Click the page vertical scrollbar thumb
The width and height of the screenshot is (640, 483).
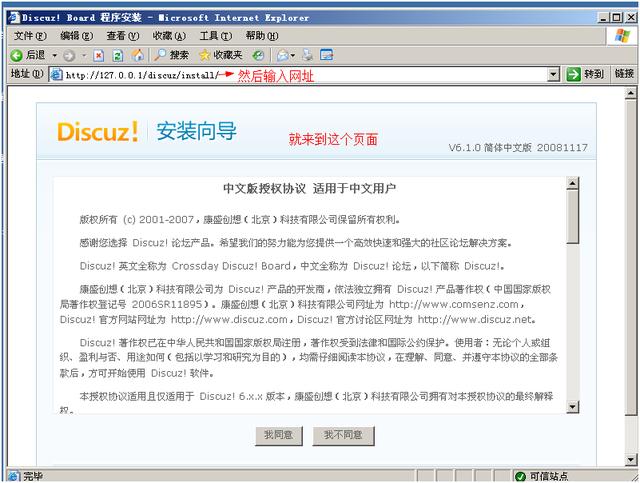tap(631, 257)
